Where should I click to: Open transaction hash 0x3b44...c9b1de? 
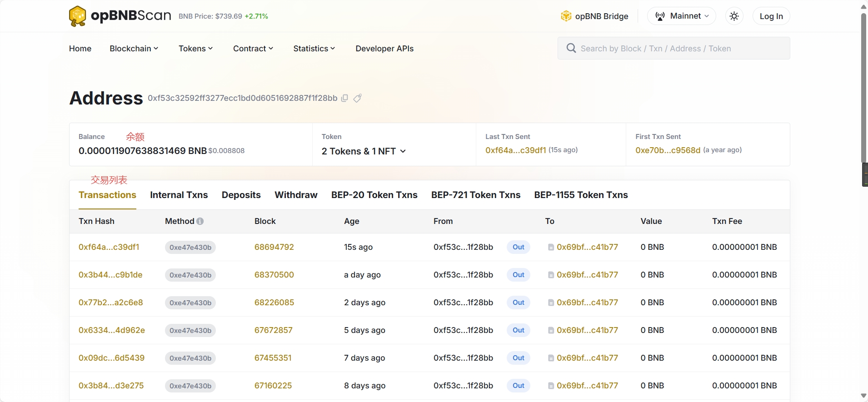110,275
